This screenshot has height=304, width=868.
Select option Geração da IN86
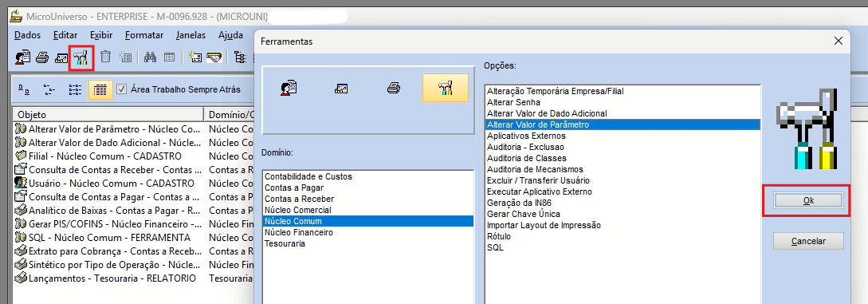[623, 203]
